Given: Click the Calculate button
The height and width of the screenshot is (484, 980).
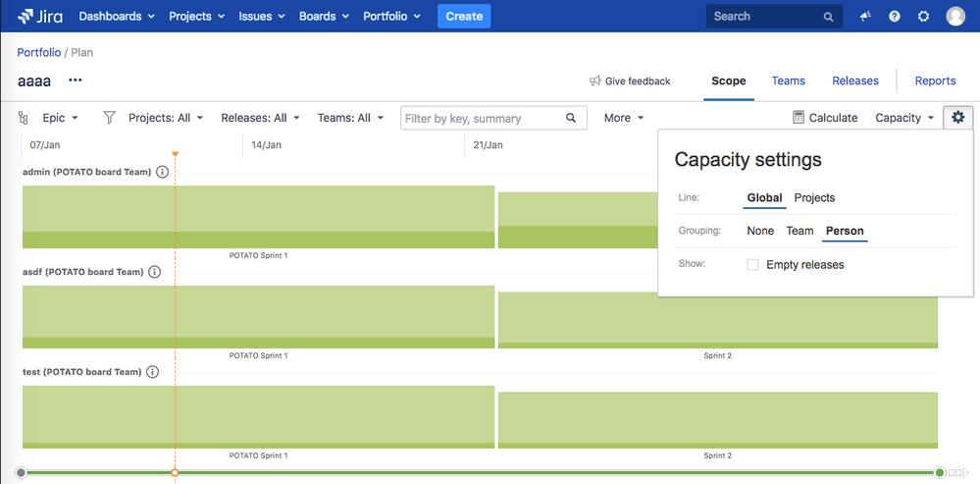Looking at the screenshot, I should [x=825, y=118].
